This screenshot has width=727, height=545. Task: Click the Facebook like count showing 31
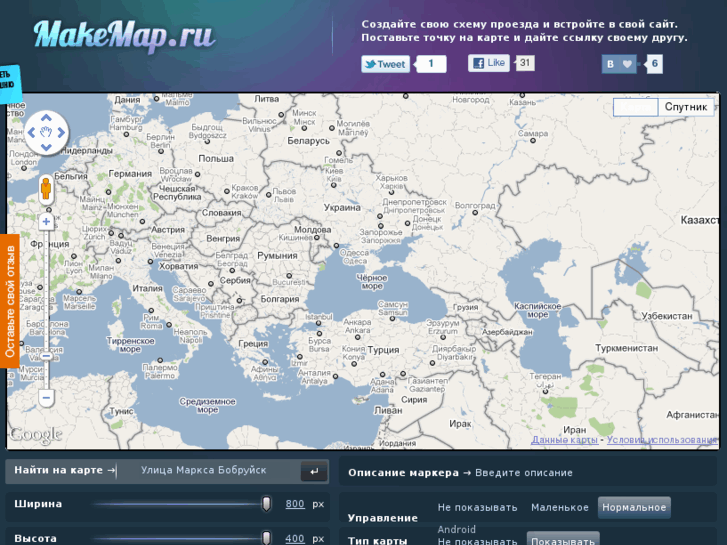pyautogui.click(x=524, y=63)
